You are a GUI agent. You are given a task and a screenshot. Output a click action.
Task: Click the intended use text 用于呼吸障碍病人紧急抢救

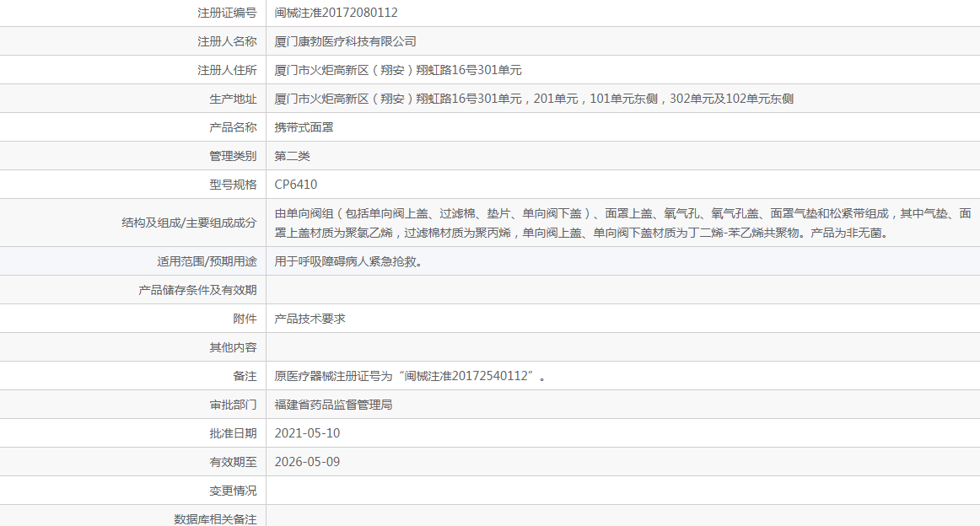[348, 262]
